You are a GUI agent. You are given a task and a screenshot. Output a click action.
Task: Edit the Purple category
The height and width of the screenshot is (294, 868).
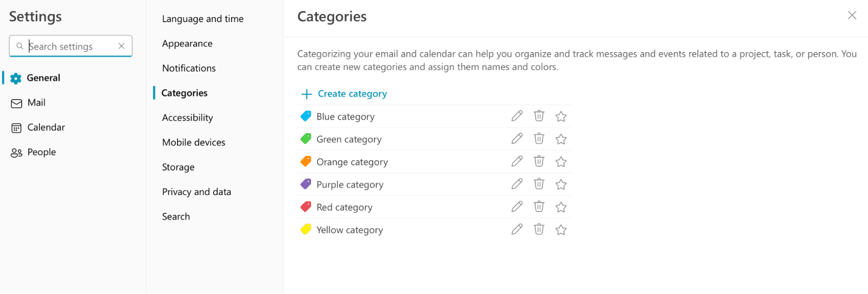517,184
